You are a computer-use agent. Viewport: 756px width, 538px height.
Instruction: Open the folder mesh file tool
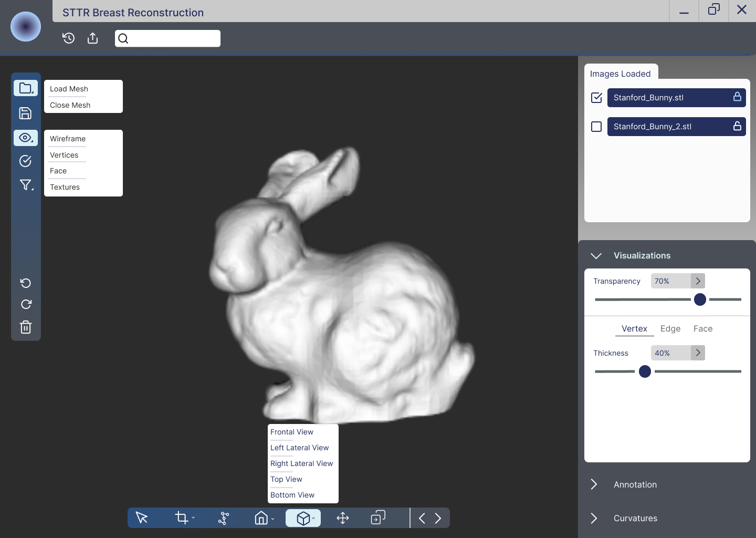pos(26,88)
